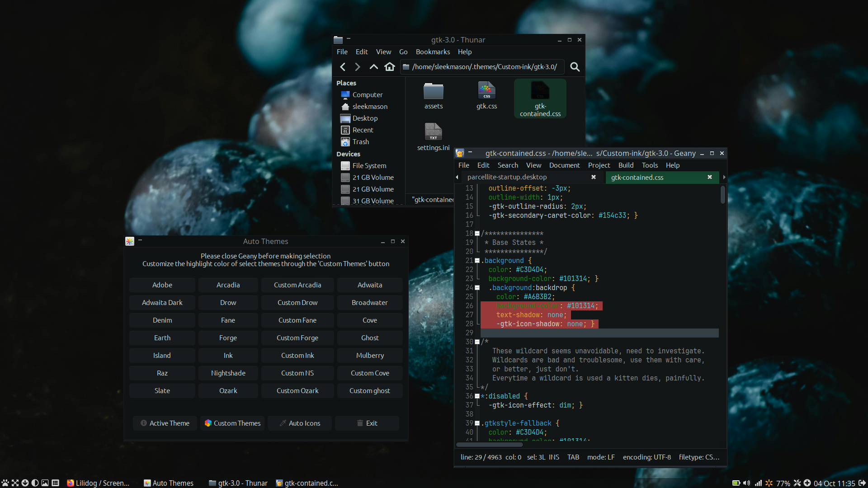Click the Active Theme button
Image resolution: width=868 pixels, height=488 pixels.
[x=165, y=423]
